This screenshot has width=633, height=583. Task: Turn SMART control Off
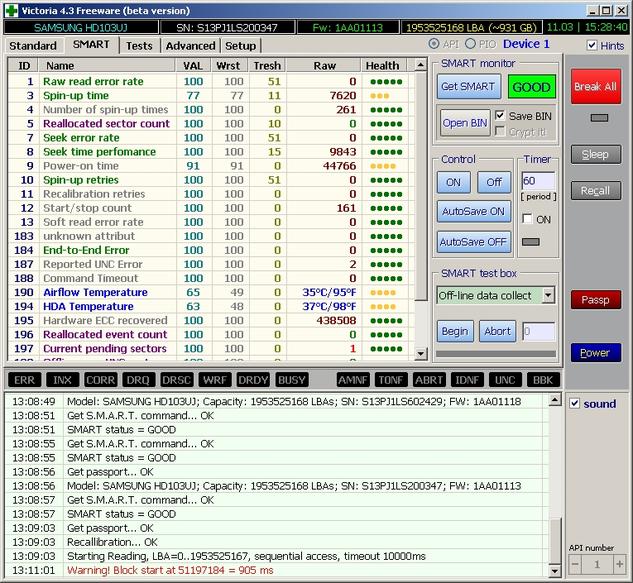pos(494,182)
